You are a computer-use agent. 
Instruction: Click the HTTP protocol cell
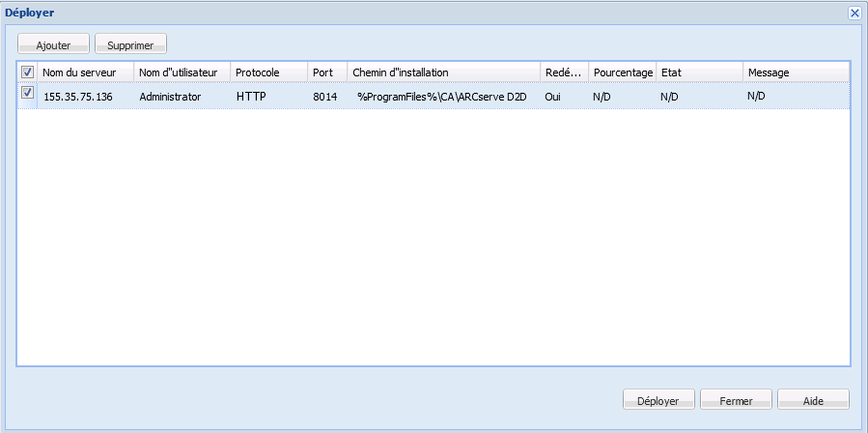coord(251,97)
